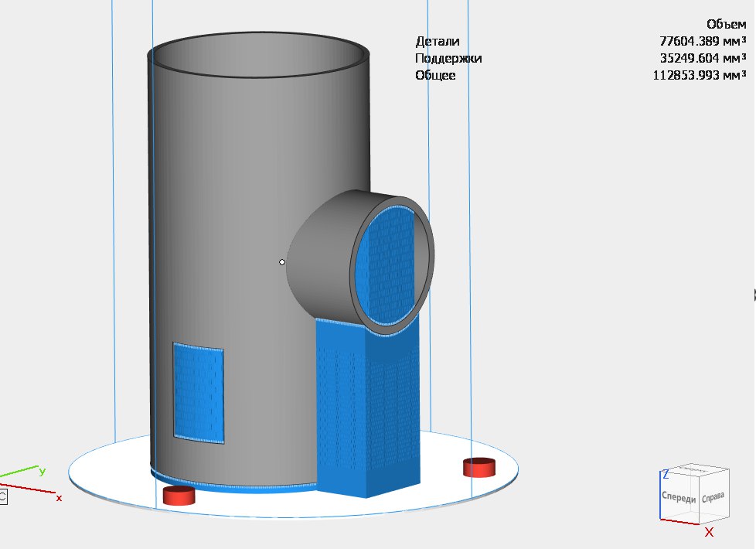The image size is (756, 549).
Task: Select the blue support inside the round opening
Action: click(x=392, y=263)
